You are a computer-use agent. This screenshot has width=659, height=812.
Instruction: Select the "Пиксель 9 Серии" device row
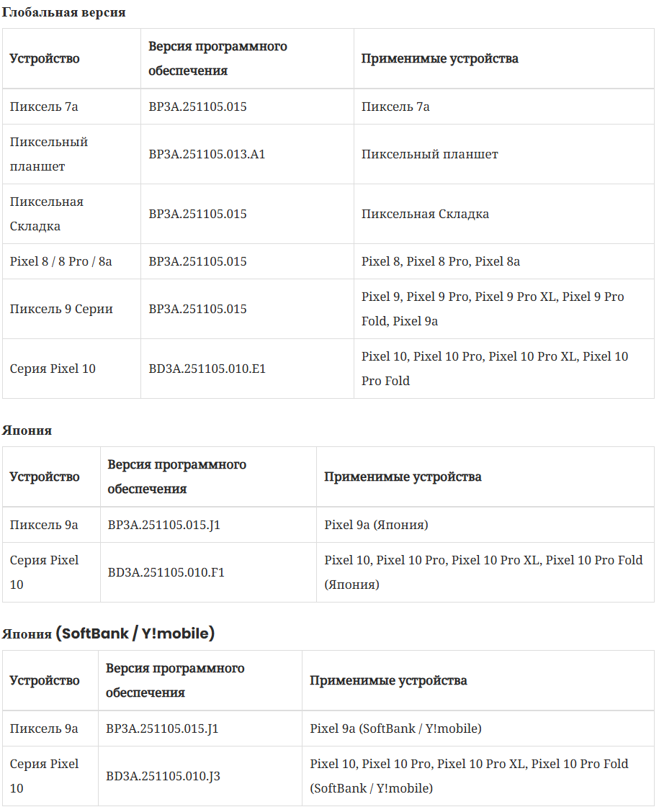(61, 309)
